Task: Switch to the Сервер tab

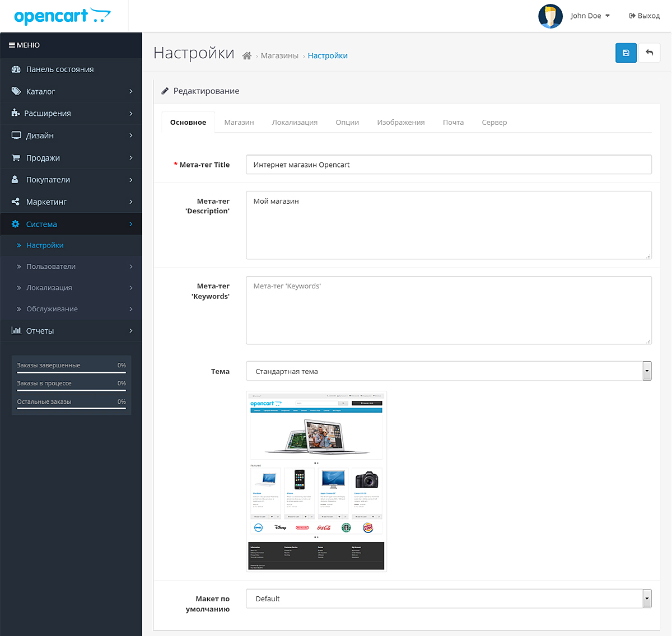Action: pyautogui.click(x=494, y=123)
